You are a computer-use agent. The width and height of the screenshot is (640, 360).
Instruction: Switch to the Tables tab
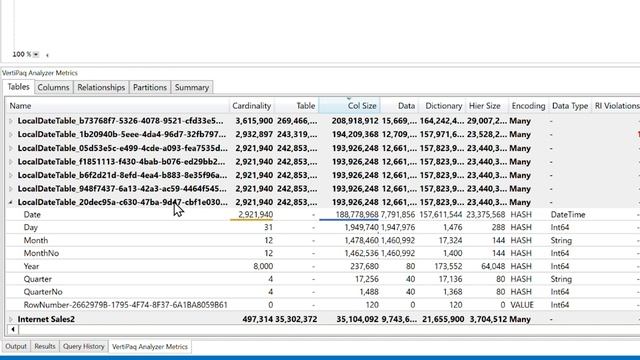(18, 87)
